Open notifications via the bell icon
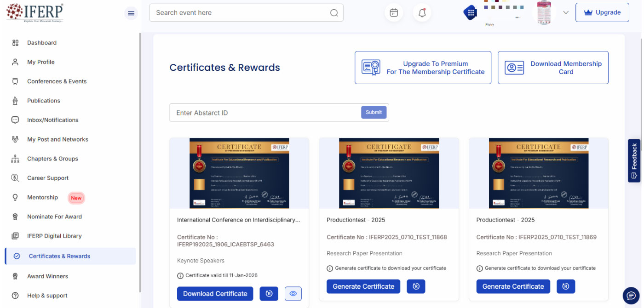Viewport: 644px width, 308px height. tap(422, 12)
